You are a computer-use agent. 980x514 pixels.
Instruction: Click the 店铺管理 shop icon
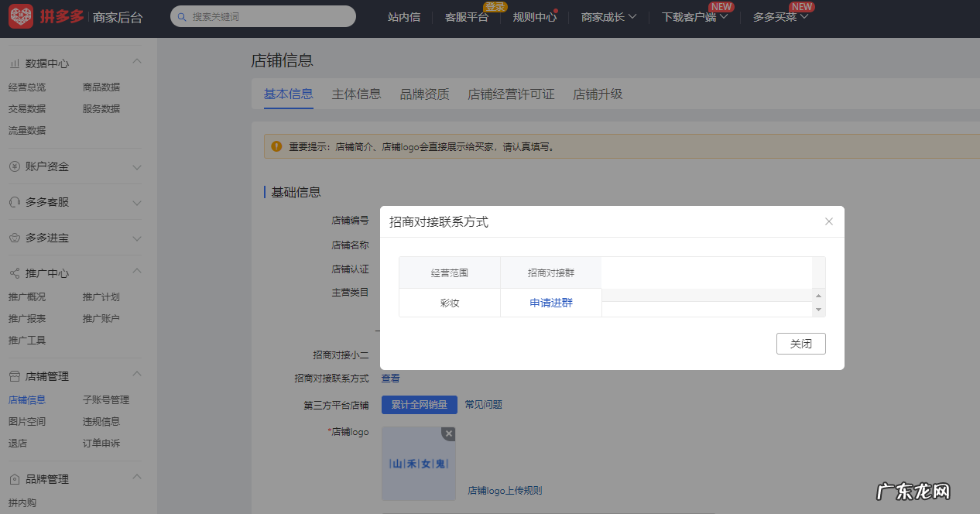click(x=13, y=375)
